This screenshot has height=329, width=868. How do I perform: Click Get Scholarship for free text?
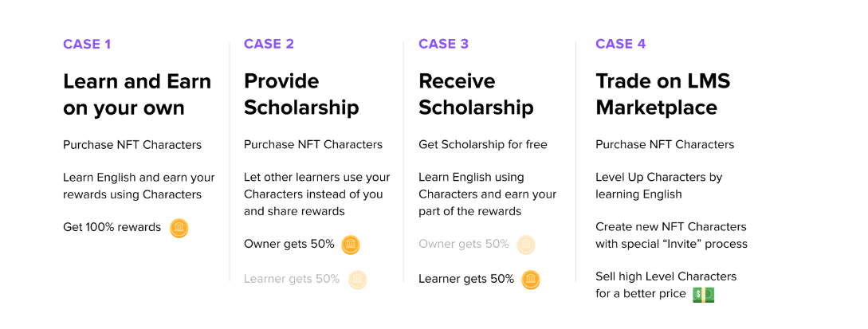pyautogui.click(x=483, y=144)
